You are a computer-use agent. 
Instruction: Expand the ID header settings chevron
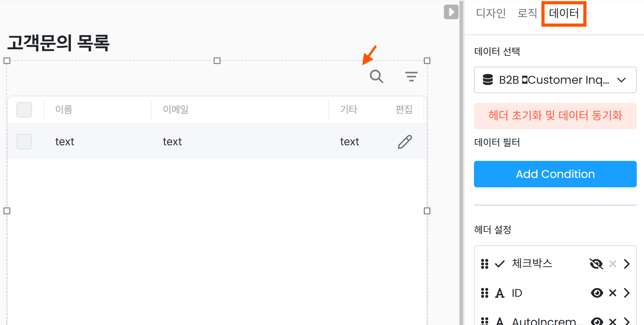point(627,293)
